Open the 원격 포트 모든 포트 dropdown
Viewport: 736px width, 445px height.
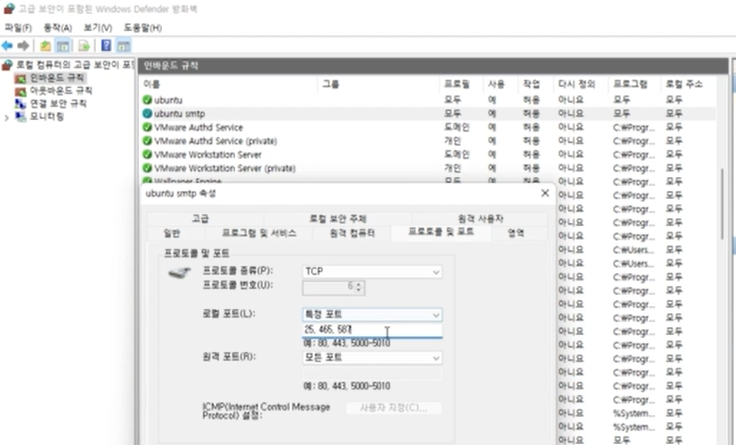click(372, 358)
